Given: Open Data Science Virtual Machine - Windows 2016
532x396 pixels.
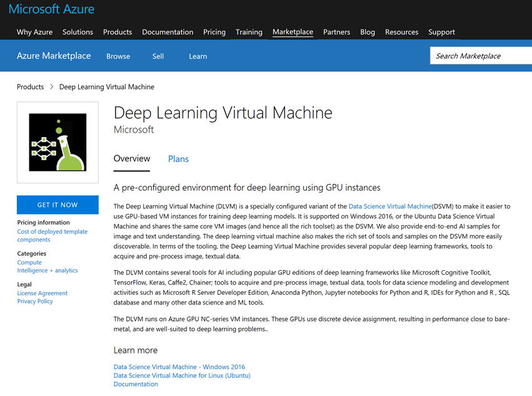Looking at the screenshot, I should 179,367.
